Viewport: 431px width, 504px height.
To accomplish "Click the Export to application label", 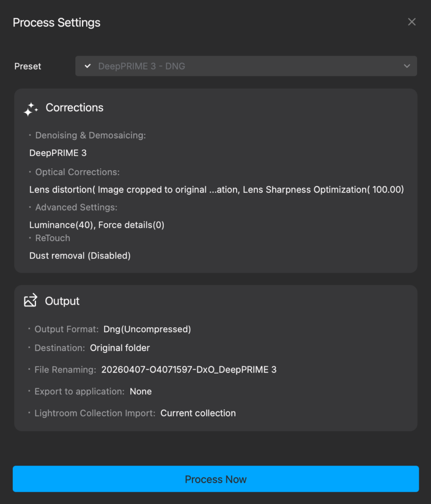I will (x=79, y=391).
